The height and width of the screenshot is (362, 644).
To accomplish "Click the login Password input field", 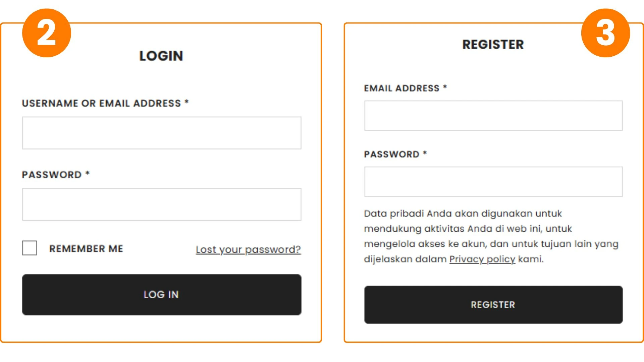I will pyautogui.click(x=161, y=204).
